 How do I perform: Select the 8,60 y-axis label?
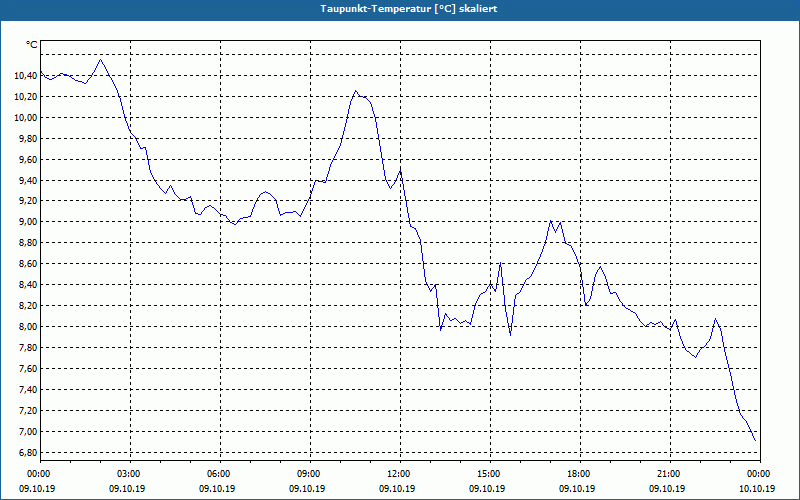tap(28, 264)
